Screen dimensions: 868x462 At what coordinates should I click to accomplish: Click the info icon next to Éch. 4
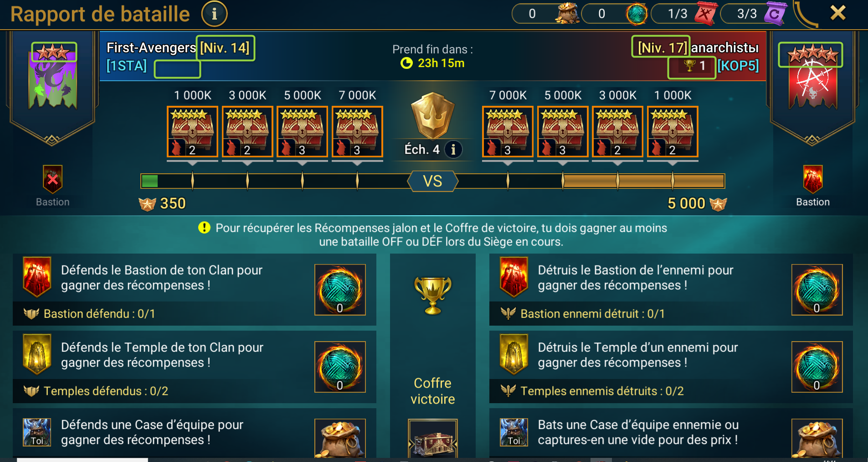(x=453, y=149)
